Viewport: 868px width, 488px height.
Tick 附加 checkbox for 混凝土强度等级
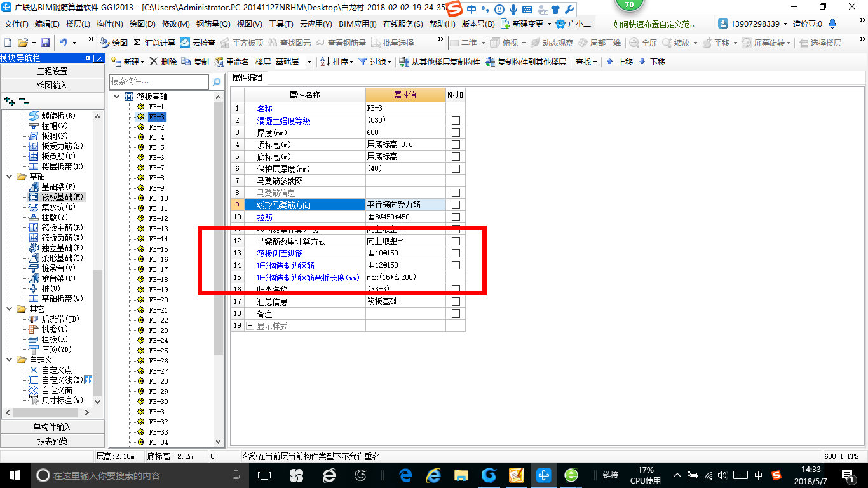(x=456, y=121)
